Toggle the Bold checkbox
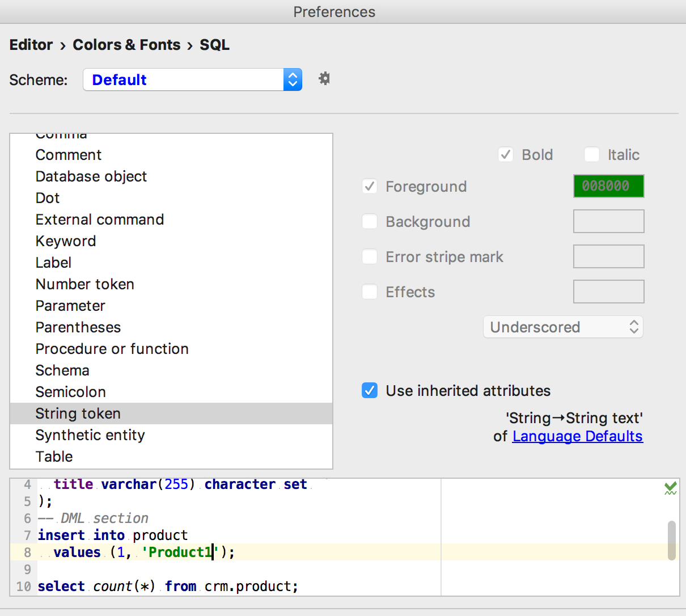The width and height of the screenshot is (686, 616). (506, 155)
